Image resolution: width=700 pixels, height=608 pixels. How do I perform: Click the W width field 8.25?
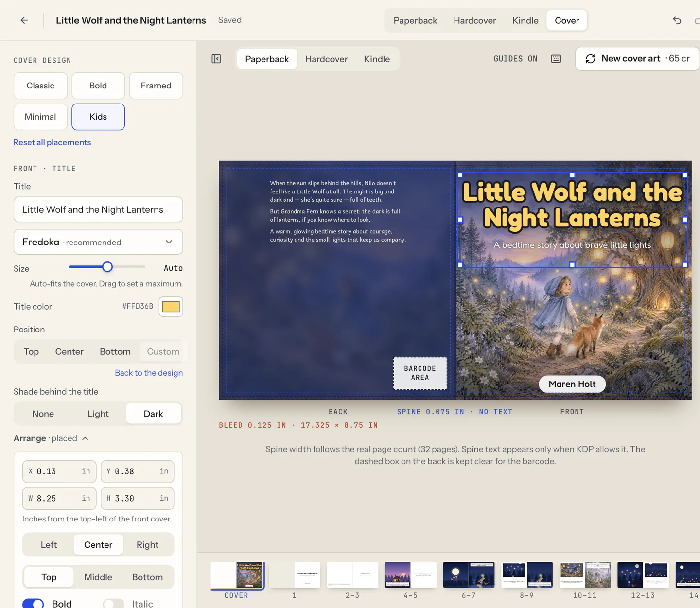59,498
